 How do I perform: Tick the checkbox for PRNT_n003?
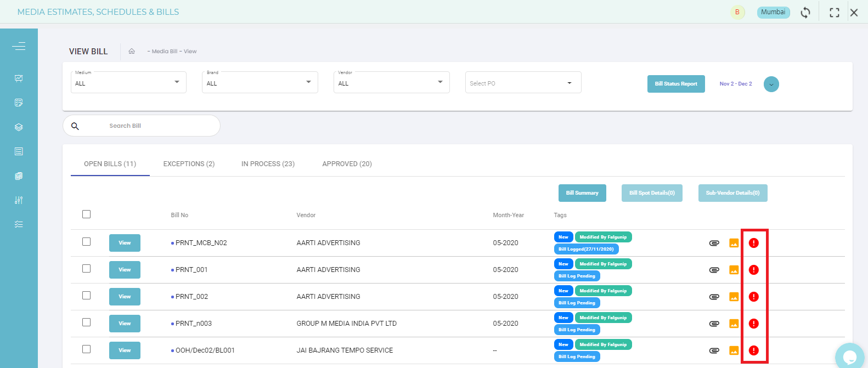coord(86,322)
